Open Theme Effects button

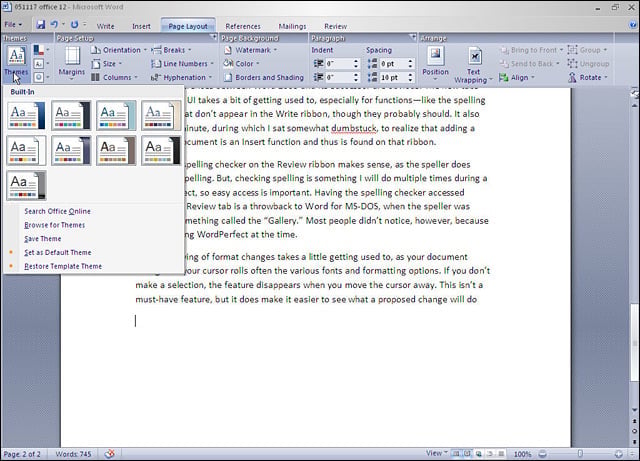41,77
